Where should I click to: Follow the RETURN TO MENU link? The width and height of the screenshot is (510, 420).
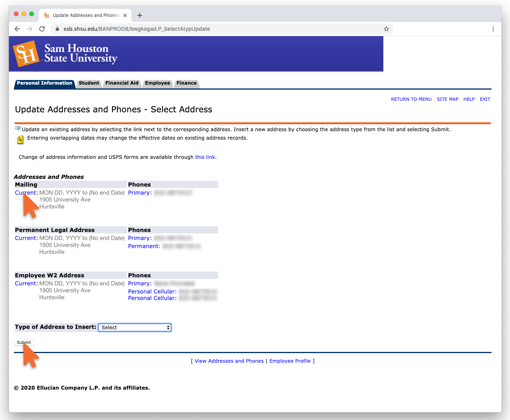(x=411, y=99)
